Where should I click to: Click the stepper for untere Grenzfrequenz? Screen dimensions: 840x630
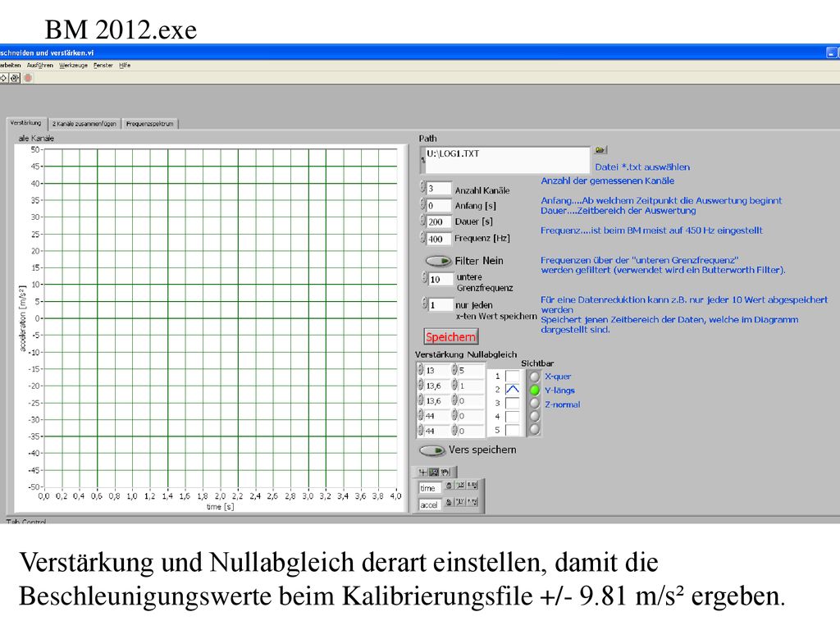(x=425, y=278)
